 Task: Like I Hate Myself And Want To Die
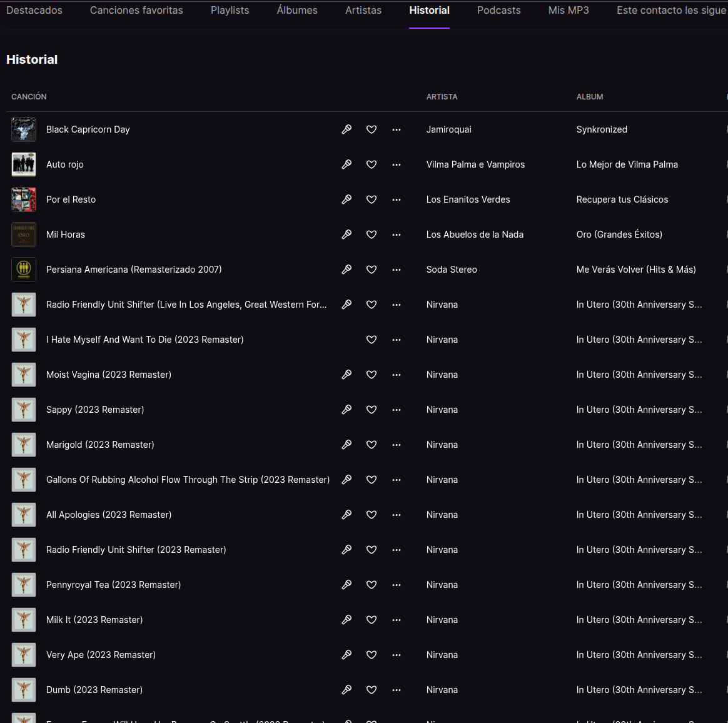point(372,340)
